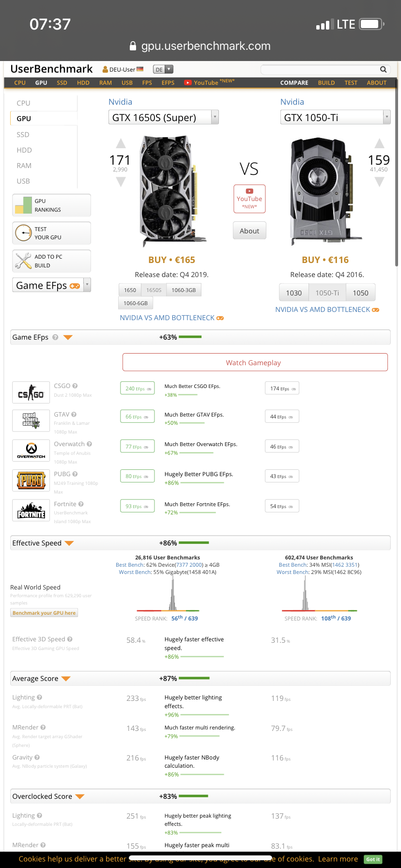
Task: Click left NVIDIA VS AMD BOTTLENECK link
Action: pos(172,318)
